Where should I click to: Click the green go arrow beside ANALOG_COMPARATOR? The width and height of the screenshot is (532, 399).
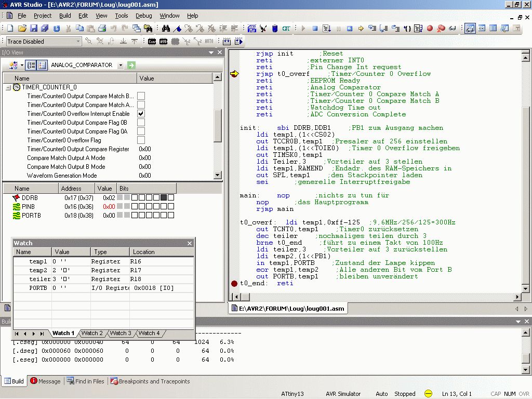[x=131, y=65]
